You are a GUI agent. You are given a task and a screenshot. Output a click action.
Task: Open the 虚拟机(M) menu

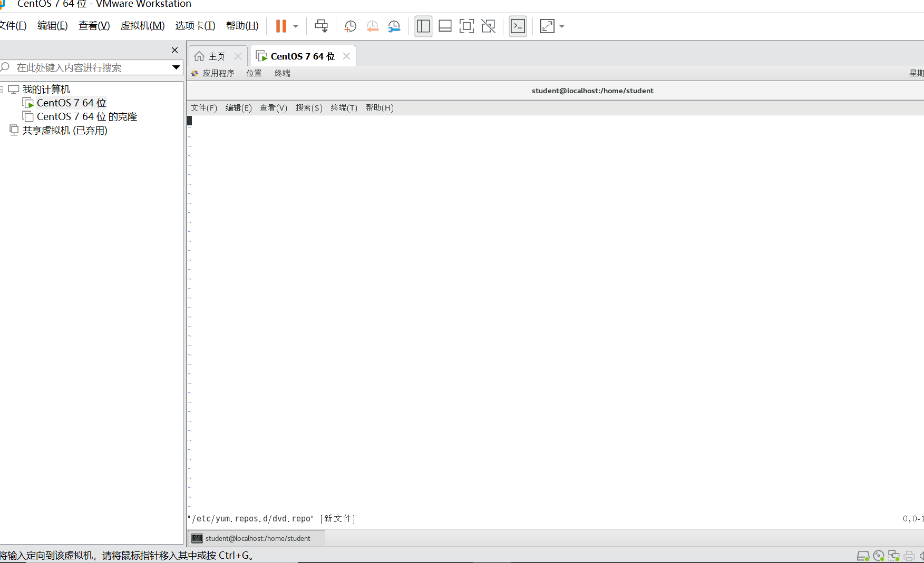click(142, 26)
